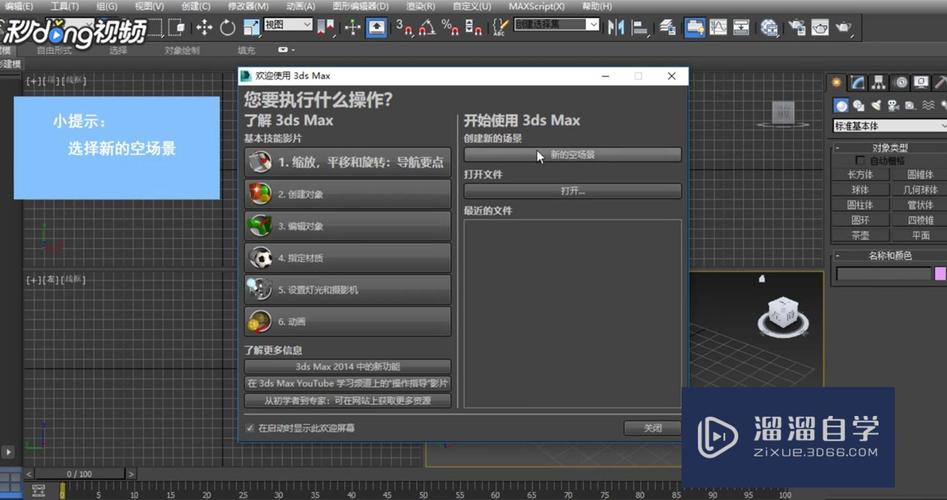This screenshot has width=947, height=500.
Task: Open the named selection sets dropdown
Action: pyautogui.click(x=556, y=25)
